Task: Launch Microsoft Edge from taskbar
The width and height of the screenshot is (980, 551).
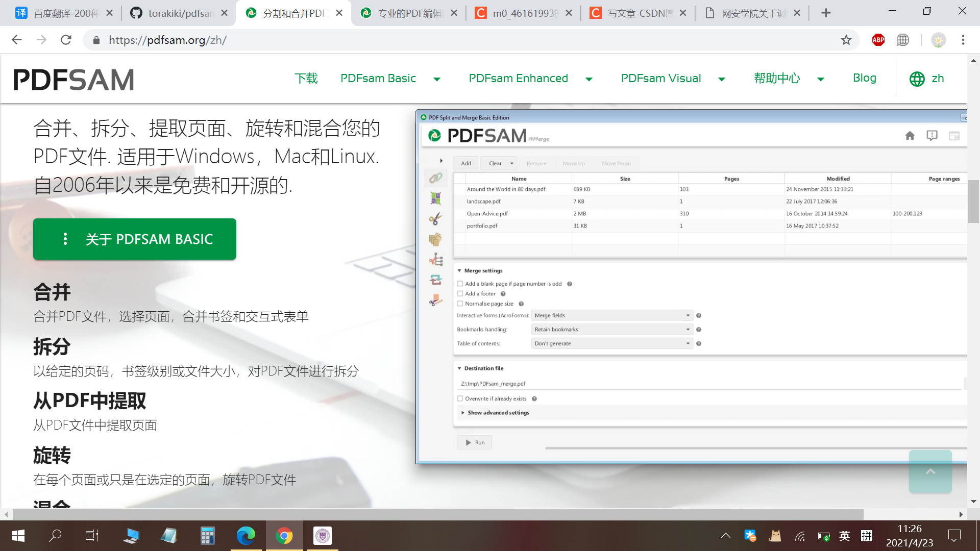Action: 246,536
